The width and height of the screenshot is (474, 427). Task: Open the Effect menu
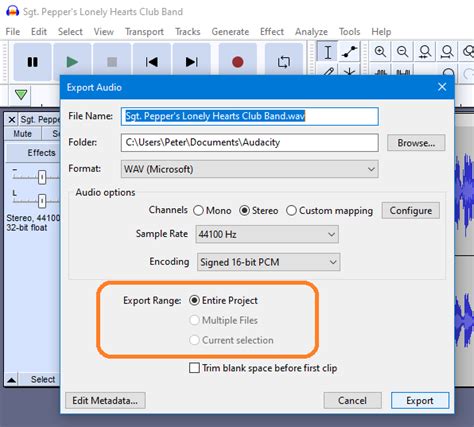pos(272,32)
